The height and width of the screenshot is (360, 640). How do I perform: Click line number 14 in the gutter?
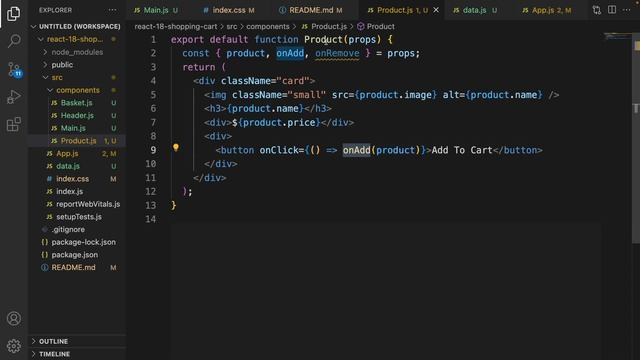click(x=151, y=219)
